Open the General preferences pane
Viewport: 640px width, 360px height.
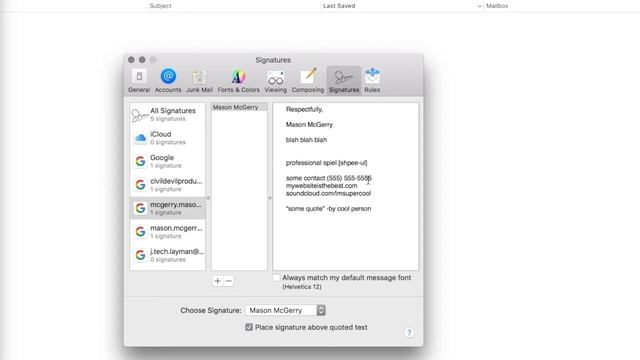point(139,81)
